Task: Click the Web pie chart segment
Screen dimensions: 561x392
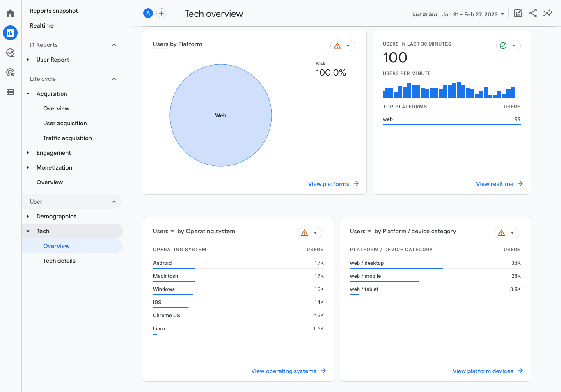Action: coord(221,115)
